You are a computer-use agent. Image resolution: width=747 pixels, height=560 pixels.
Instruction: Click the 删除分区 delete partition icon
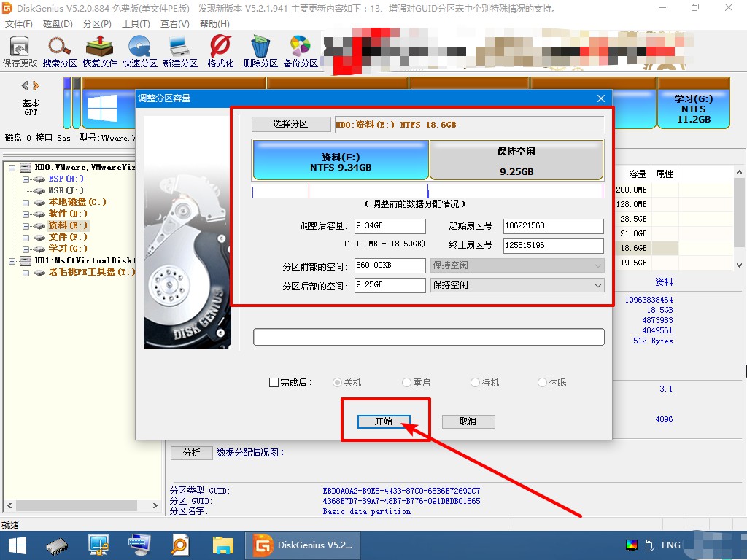click(260, 52)
